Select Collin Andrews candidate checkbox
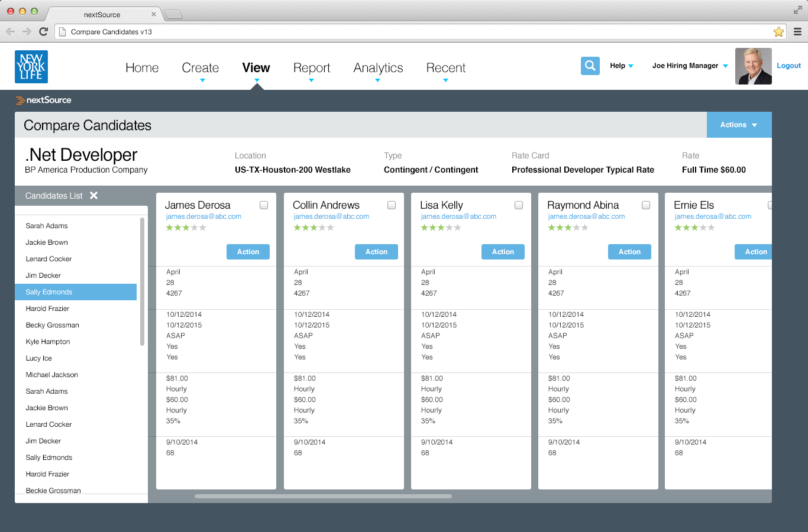The image size is (808, 532). pos(392,205)
